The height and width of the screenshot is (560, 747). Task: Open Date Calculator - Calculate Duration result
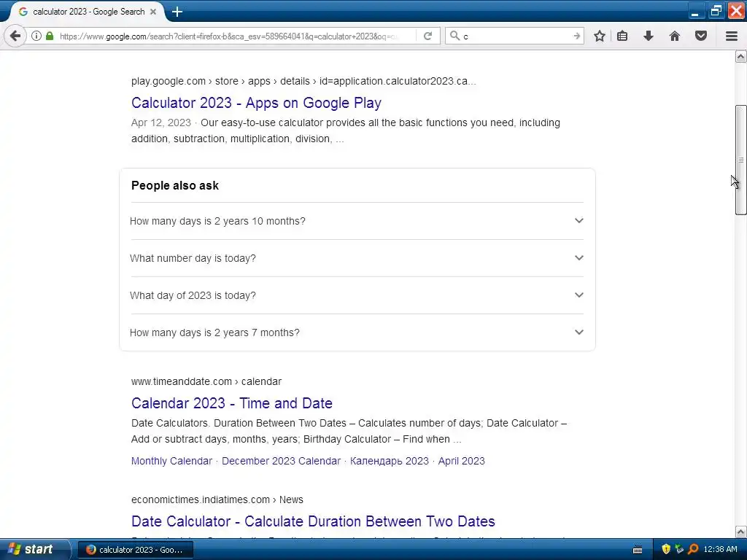click(x=313, y=521)
